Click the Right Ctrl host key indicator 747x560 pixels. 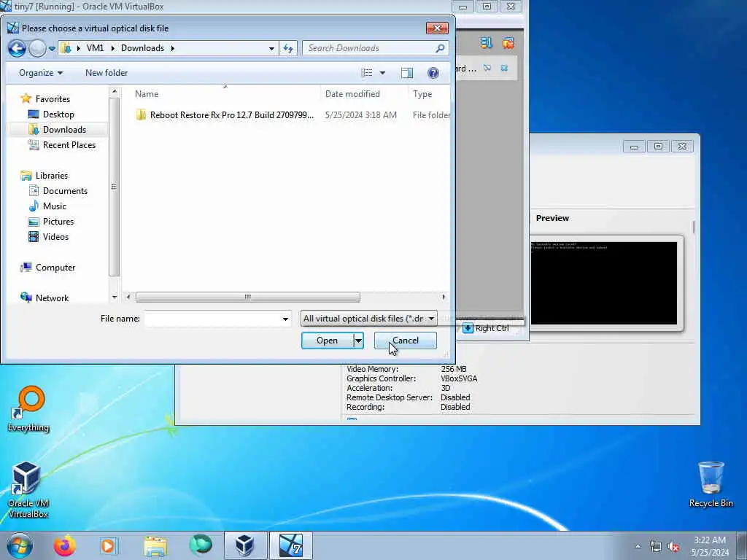click(x=487, y=328)
